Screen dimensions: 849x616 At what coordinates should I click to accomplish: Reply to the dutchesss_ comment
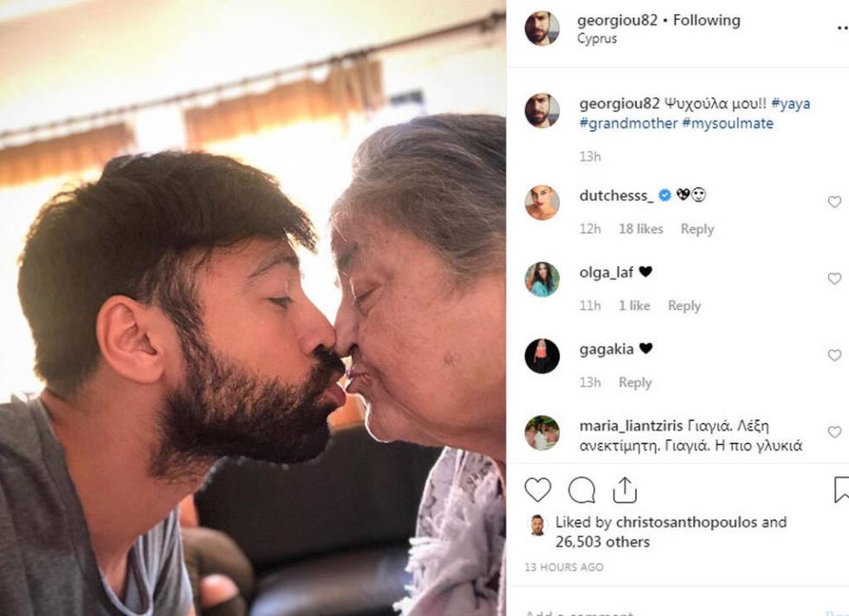[x=697, y=229]
